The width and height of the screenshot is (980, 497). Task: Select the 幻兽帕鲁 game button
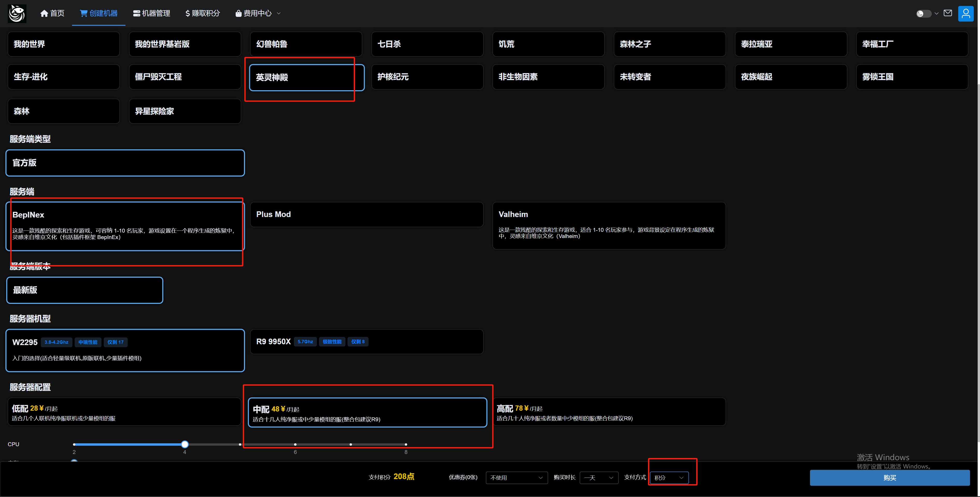click(306, 44)
